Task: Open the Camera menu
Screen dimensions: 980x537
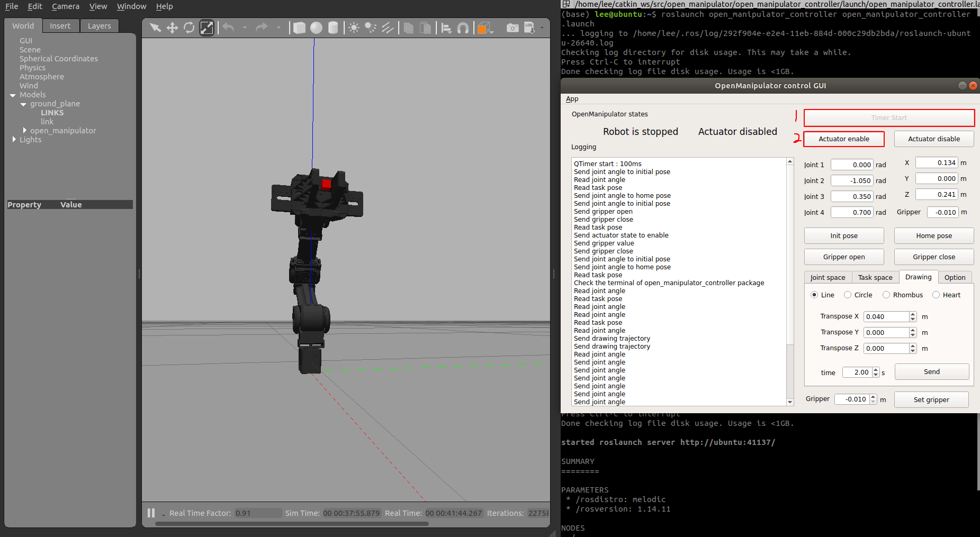Action: pyautogui.click(x=66, y=6)
